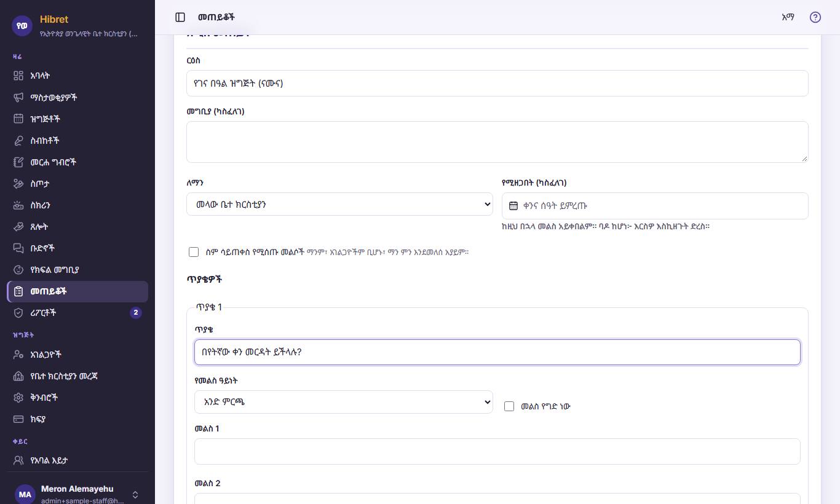Toggle the sidebar panel icon
The image size is (840, 504).
pyautogui.click(x=180, y=17)
